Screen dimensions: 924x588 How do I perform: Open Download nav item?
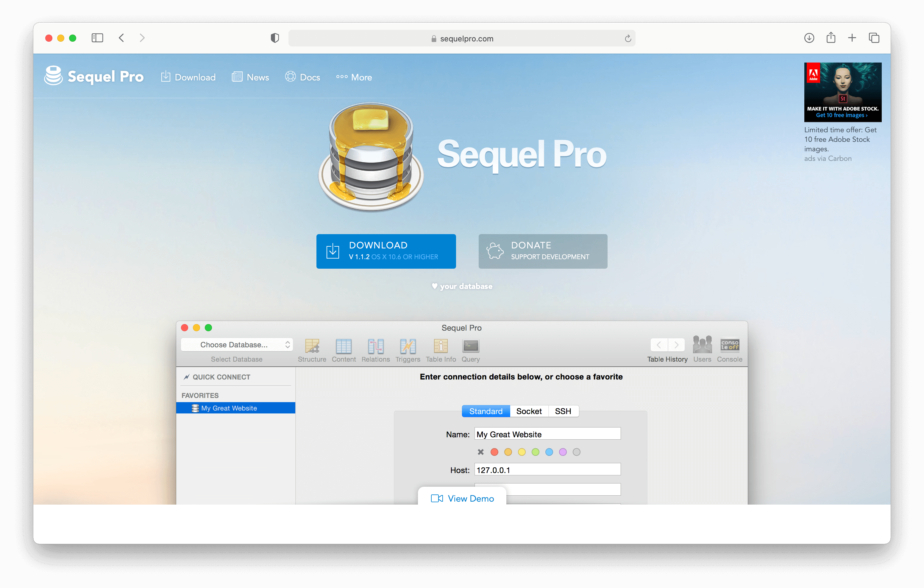(188, 77)
